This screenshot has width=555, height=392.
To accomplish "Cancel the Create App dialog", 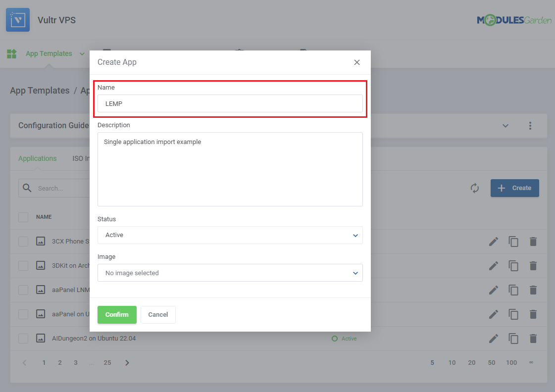I will [x=158, y=314].
